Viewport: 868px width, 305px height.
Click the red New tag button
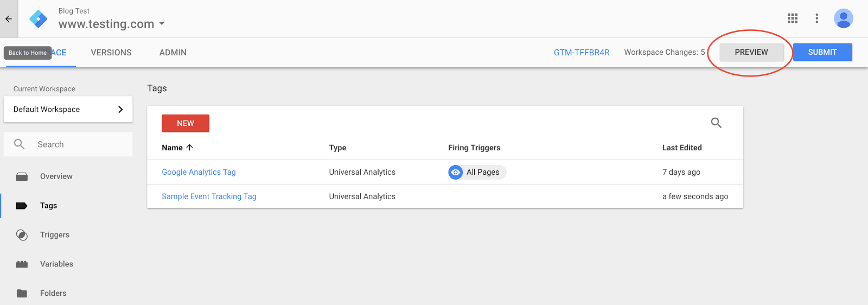(186, 123)
